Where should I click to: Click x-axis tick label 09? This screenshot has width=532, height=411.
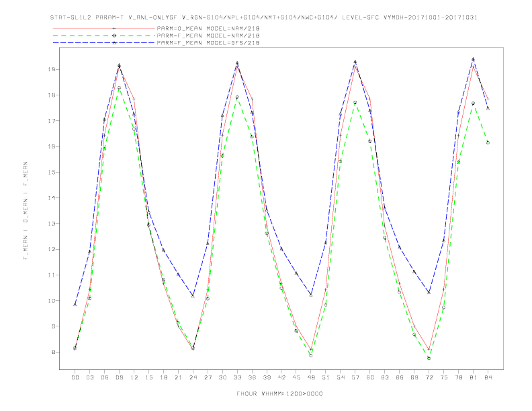(120, 377)
